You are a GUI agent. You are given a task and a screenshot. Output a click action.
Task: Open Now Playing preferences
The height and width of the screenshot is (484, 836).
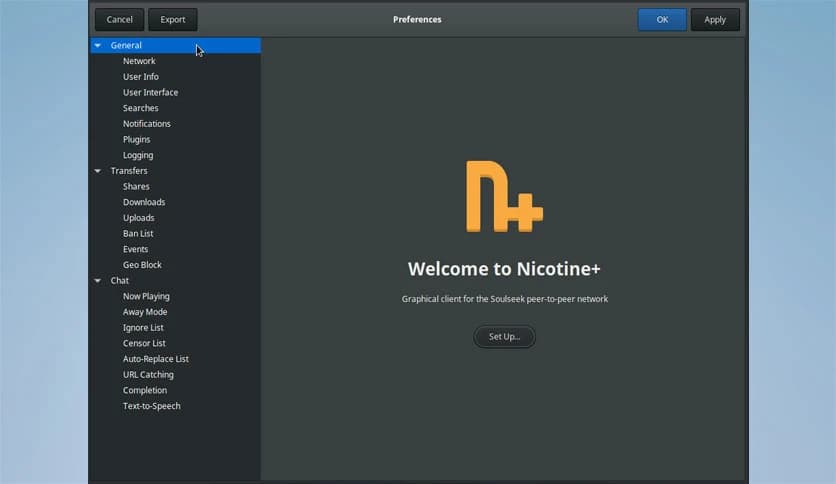click(175, 296)
